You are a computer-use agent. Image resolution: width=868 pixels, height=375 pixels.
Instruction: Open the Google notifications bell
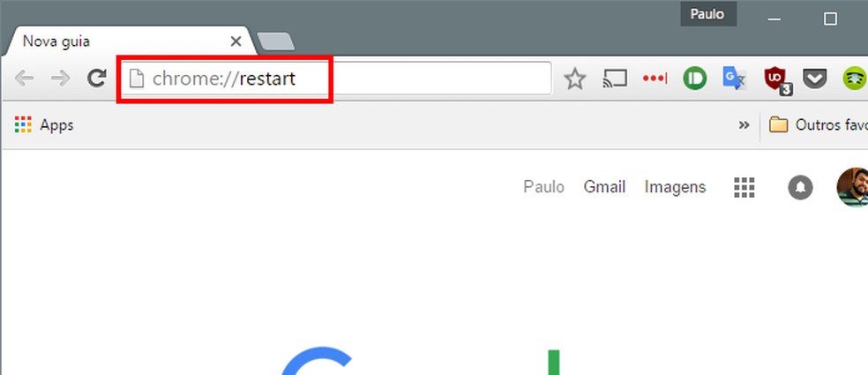click(800, 188)
